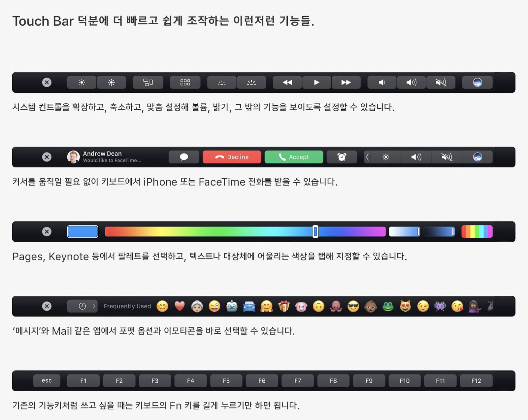Pick the woman tipping hand emoji

pyautogui.click(x=475, y=306)
